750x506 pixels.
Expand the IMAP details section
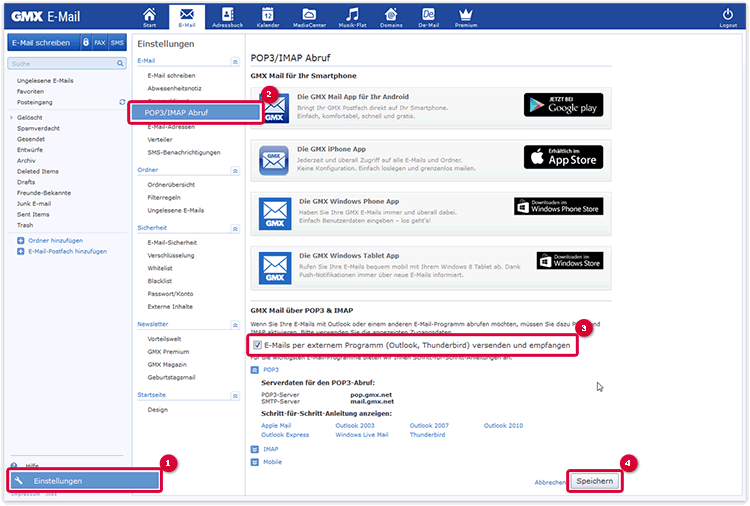[x=254, y=449]
